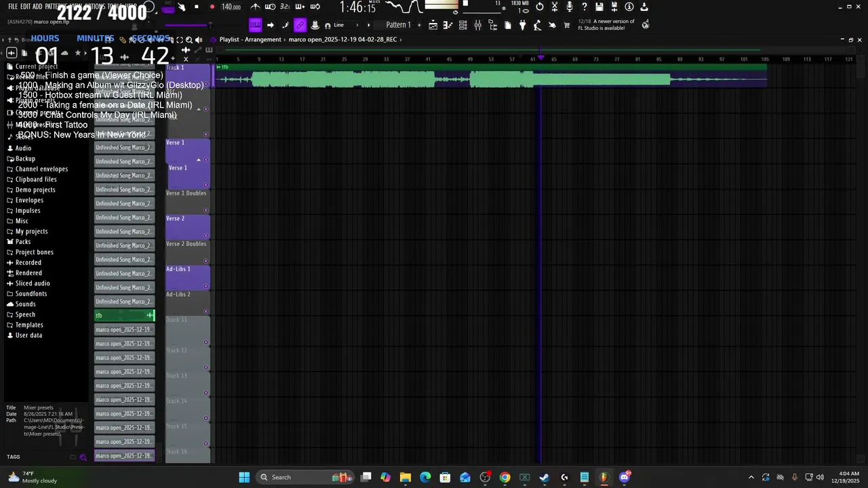Toggle the playlist view button

point(255,25)
